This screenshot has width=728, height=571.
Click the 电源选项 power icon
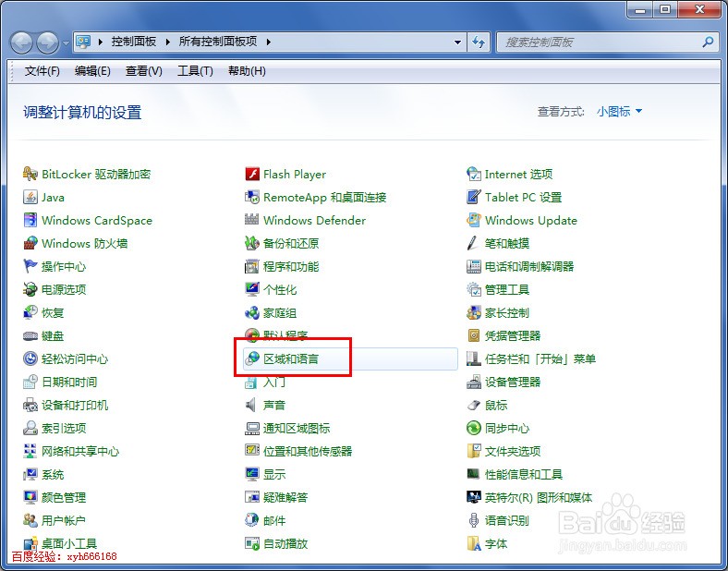[30, 290]
